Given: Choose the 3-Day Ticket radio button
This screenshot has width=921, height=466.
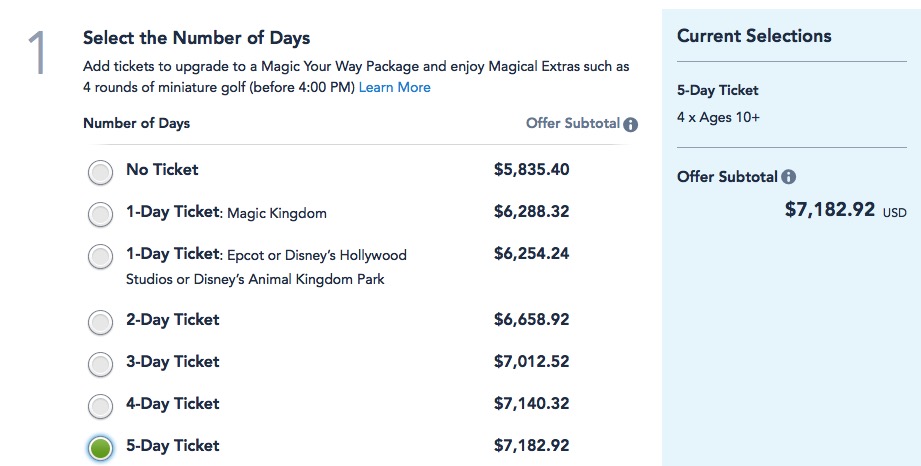Looking at the screenshot, I should [100, 364].
